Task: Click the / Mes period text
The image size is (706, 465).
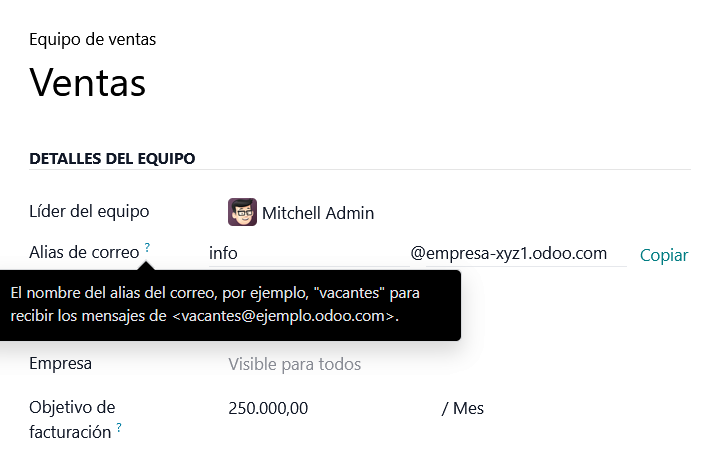Action: [462, 408]
